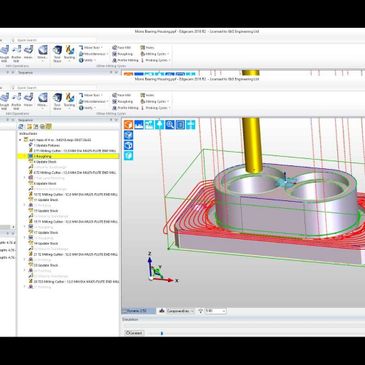Viewport: 365px width, 365px height.
Task: Open Hole operation in front window ribbon
Action: coord(28,100)
